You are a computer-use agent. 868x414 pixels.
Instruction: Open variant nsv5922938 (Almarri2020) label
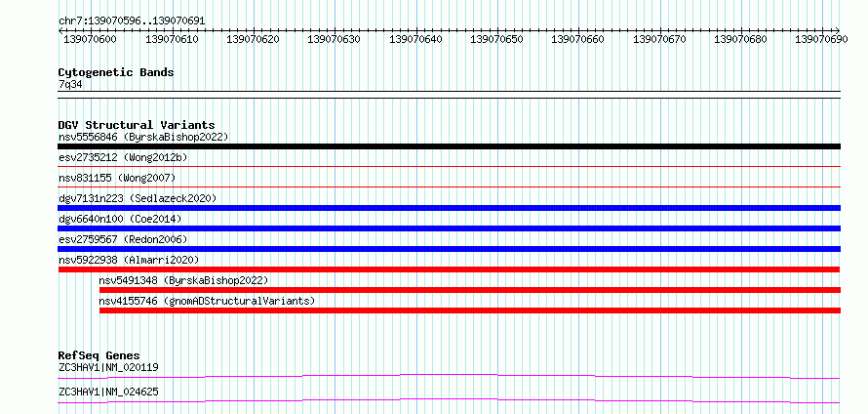point(129,260)
